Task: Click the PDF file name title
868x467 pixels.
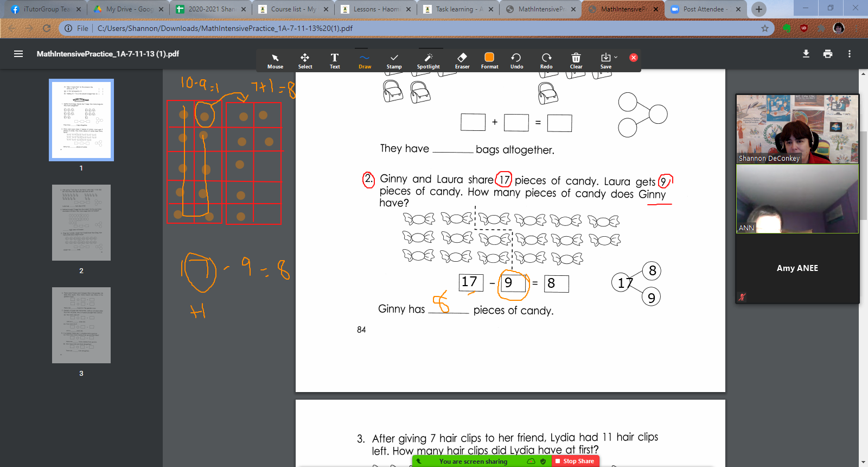Action: coord(108,54)
